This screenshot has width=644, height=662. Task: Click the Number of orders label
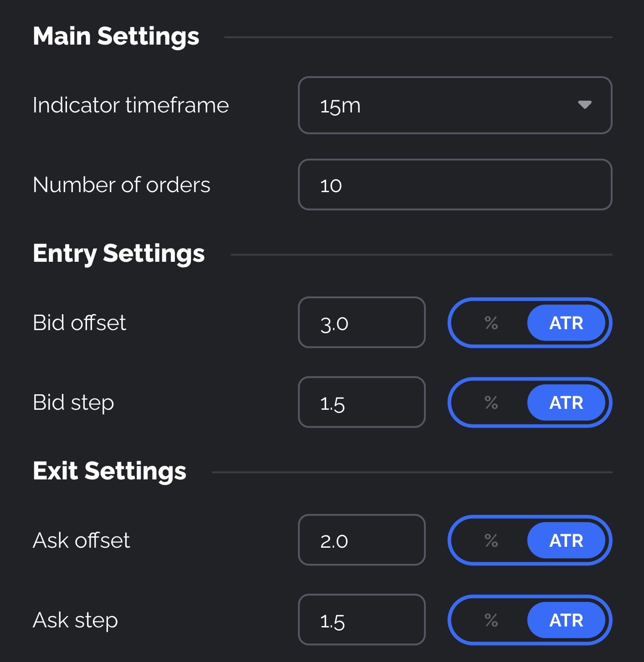click(x=122, y=185)
